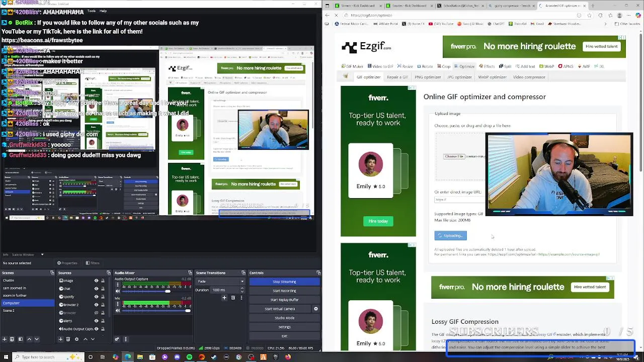The height and width of the screenshot is (362, 644).
Task: Click Stop Streaming button
Action: (284, 282)
